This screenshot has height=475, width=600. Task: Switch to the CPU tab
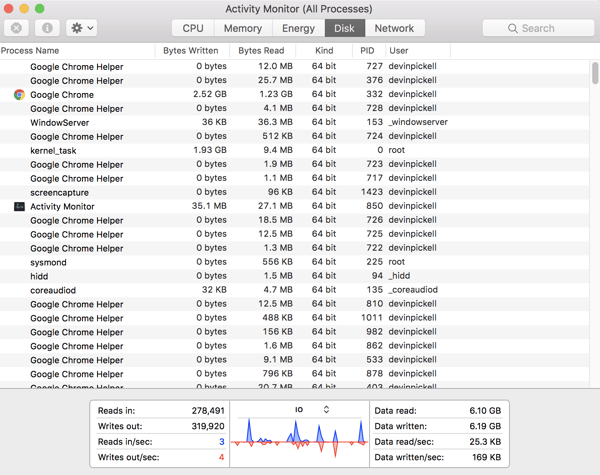[x=193, y=28]
